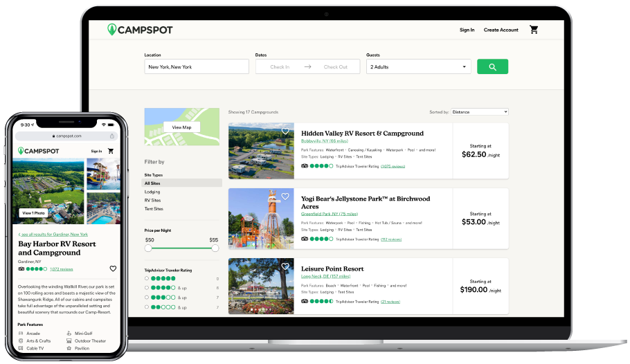
Task: Click TripAdvisor owl icon for Hidden Valley
Action: (305, 166)
